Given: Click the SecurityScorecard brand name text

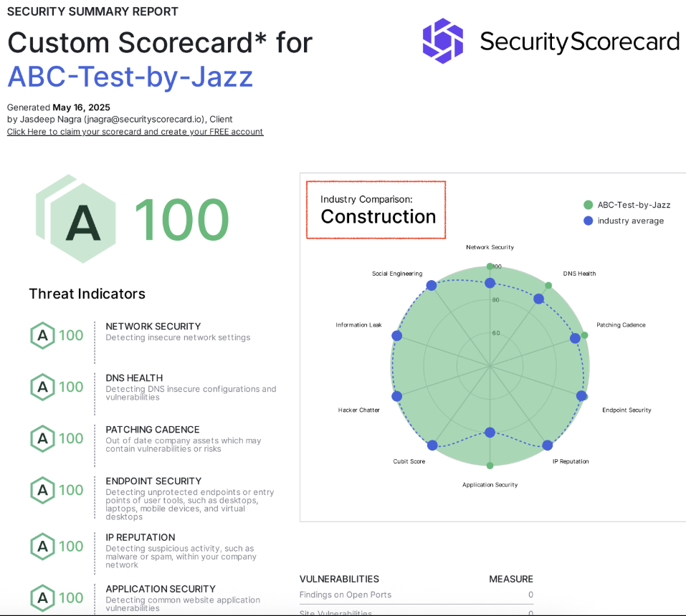Looking at the screenshot, I should coord(580,42).
